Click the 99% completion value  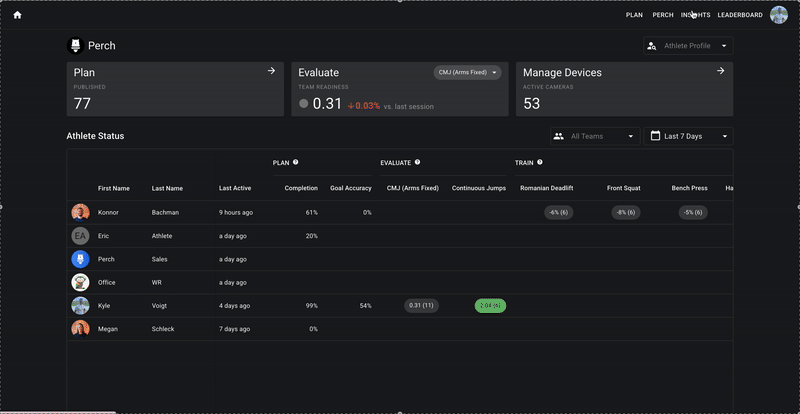tap(312, 306)
